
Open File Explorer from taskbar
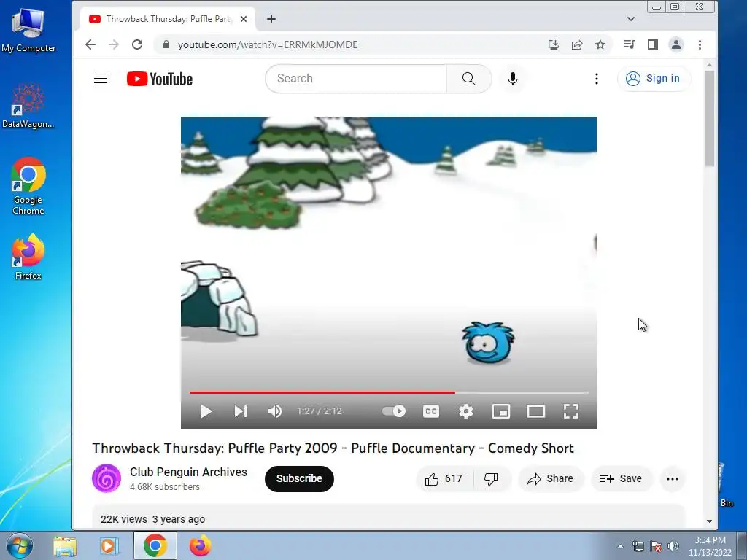[x=65, y=545]
